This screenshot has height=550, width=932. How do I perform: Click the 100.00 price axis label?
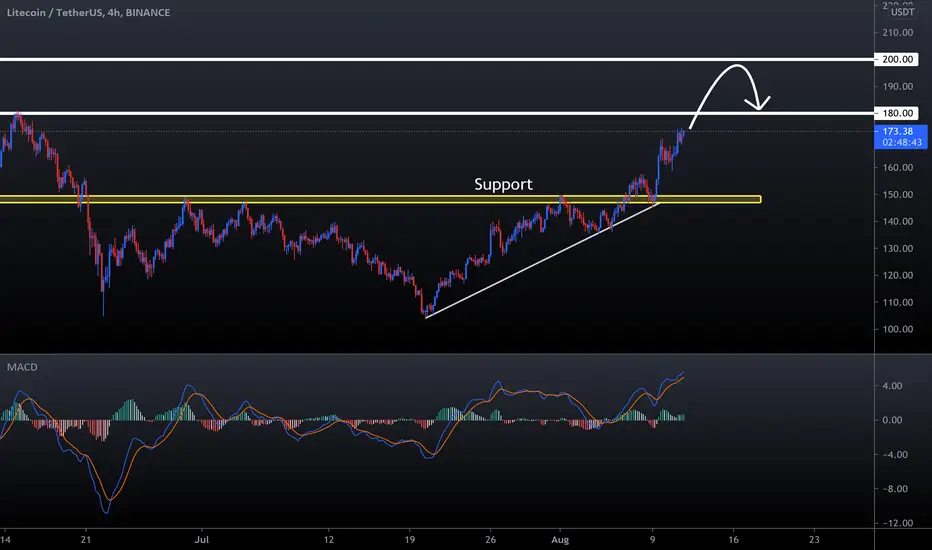898,329
